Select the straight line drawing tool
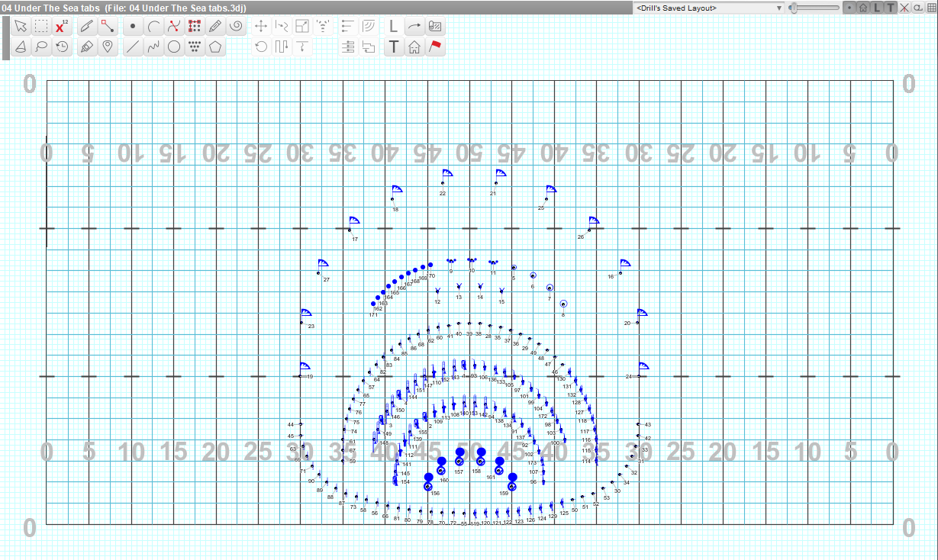This screenshot has width=938, height=560. (x=132, y=47)
